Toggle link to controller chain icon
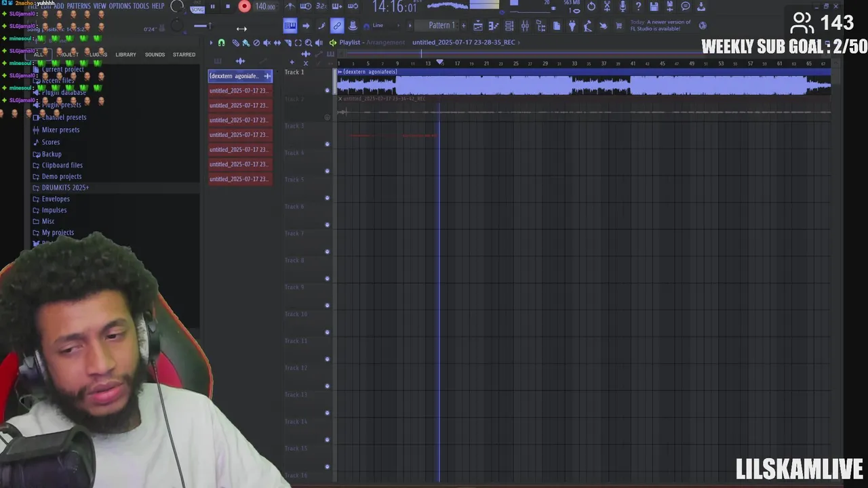Screen dimensions: 868x488 click(337, 26)
